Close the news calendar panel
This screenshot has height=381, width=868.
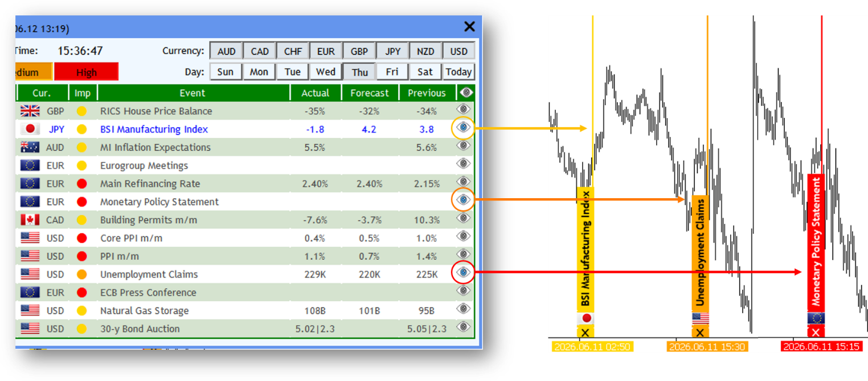[x=469, y=26]
